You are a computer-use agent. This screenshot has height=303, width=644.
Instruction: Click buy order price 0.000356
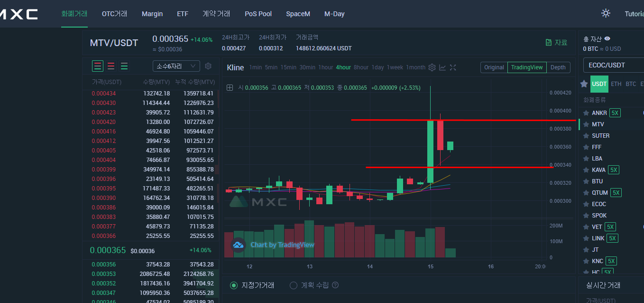103,265
